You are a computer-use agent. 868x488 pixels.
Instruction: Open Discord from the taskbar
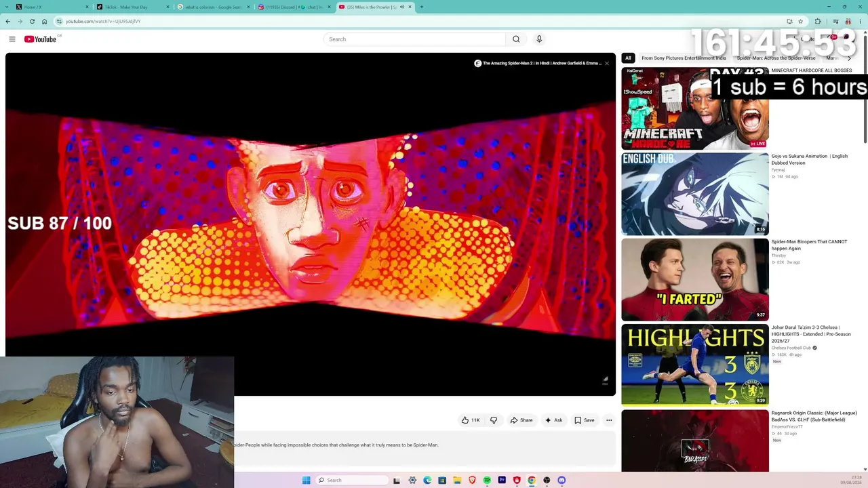(x=561, y=480)
